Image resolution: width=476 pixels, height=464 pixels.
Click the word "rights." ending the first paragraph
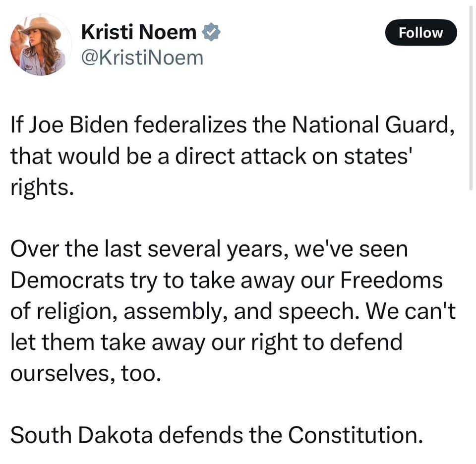point(42,187)
